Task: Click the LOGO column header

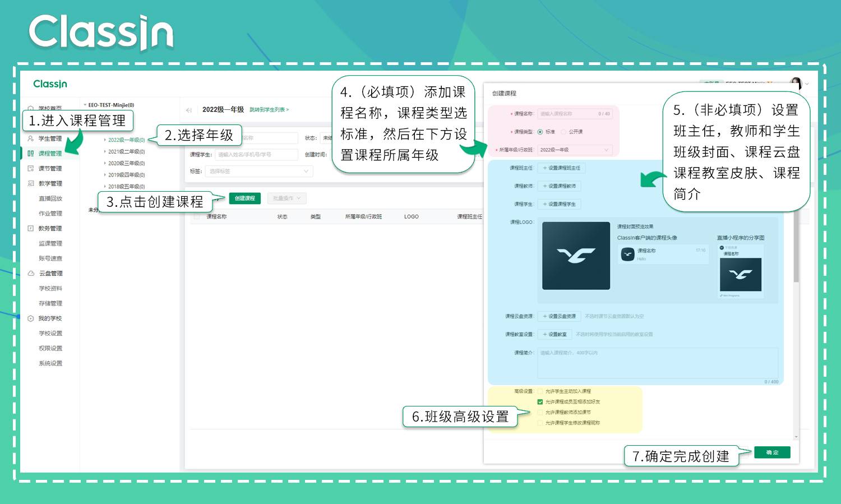Action: click(412, 216)
